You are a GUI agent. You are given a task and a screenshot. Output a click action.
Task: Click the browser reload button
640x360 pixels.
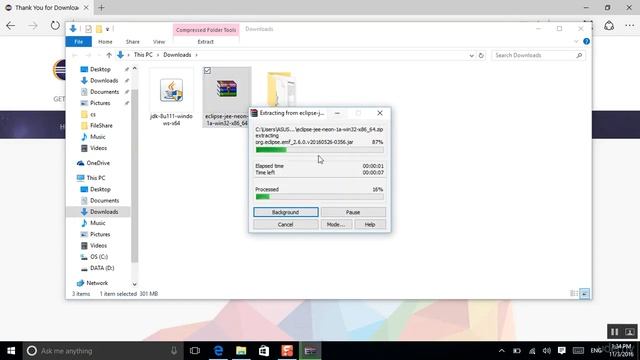coord(55,26)
